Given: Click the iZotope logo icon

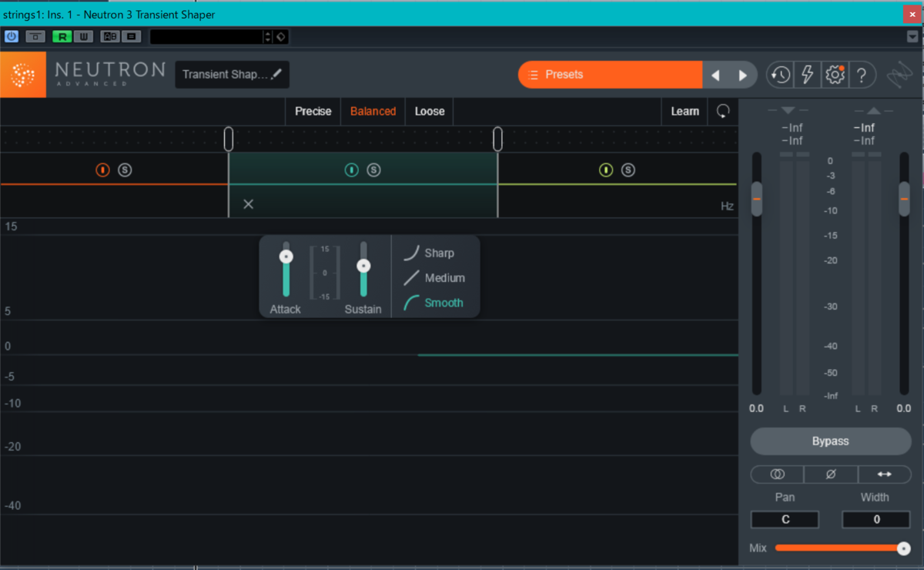Looking at the screenshot, I should click(x=899, y=75).
